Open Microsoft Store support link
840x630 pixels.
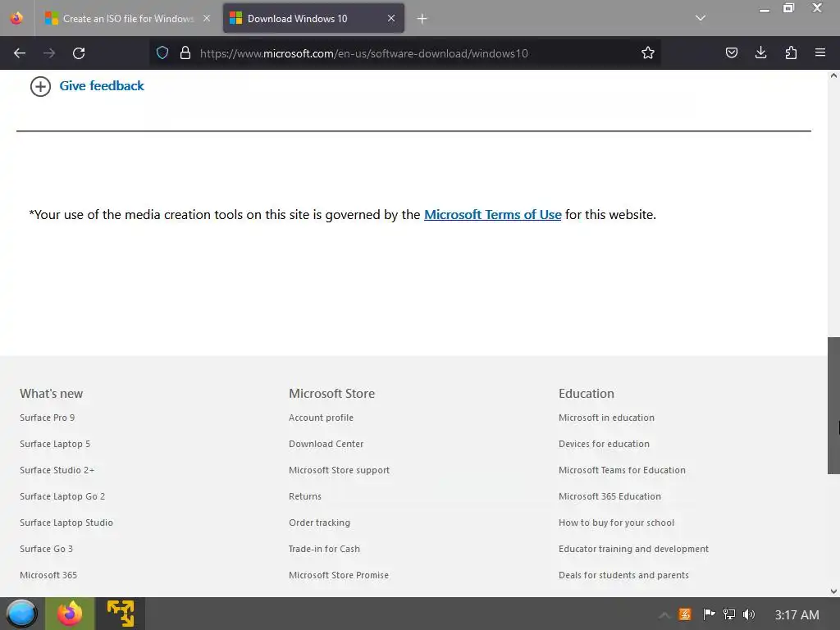(x=339, y=470)
